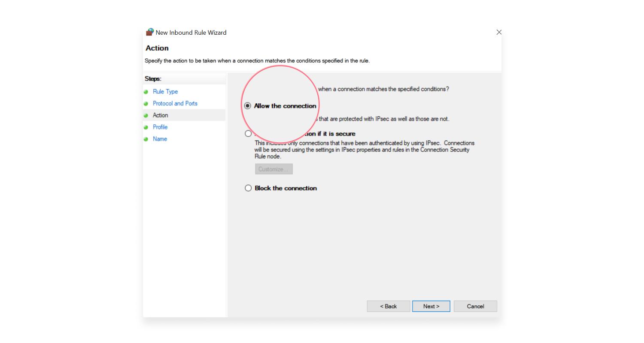Click the Steps: sidebar header

pyautogui.click(x=153, y=79)
